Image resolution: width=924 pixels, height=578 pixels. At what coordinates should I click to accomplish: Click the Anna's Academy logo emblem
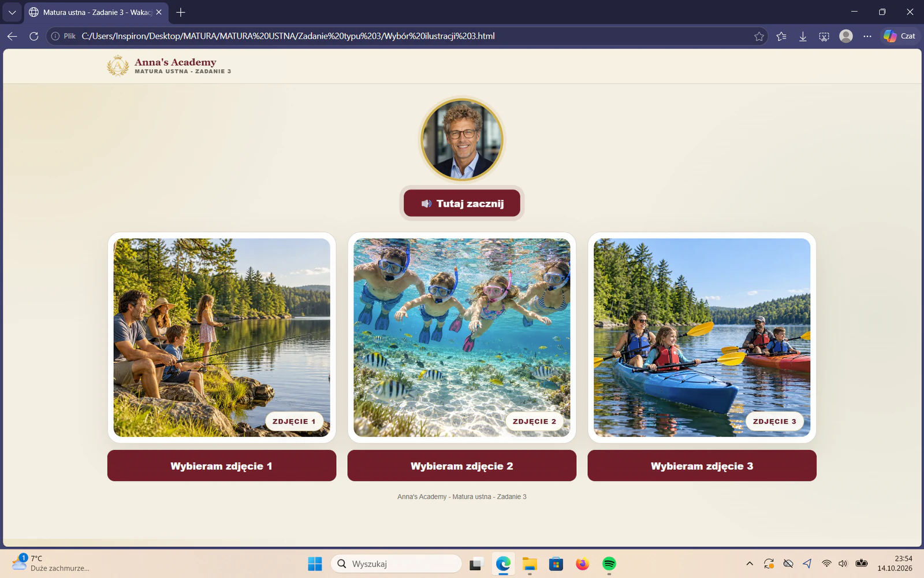118,66
